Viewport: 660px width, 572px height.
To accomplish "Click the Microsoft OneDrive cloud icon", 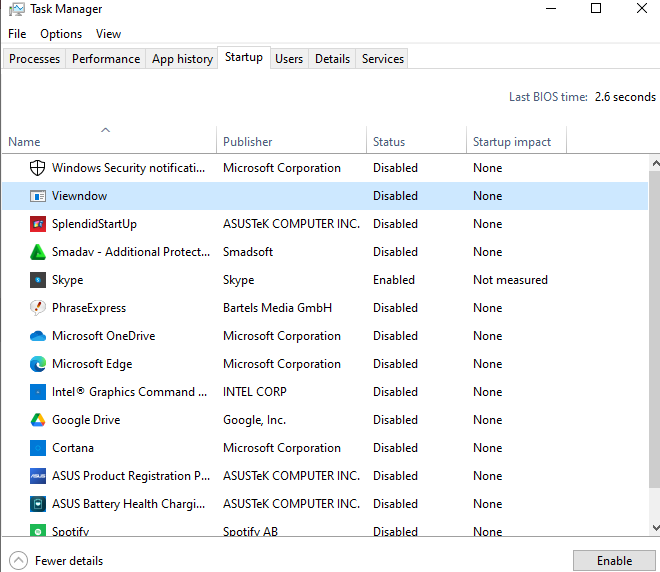I will click(37, 336).
